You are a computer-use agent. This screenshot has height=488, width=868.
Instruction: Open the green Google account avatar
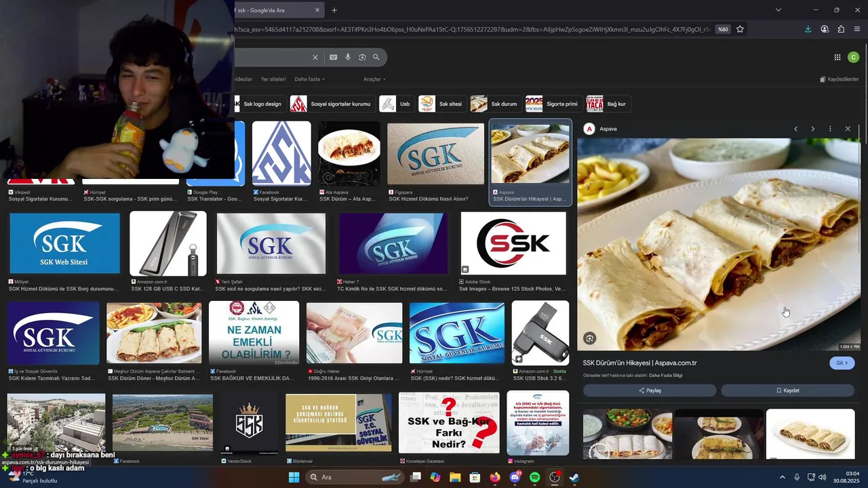(x=854, y=58)
